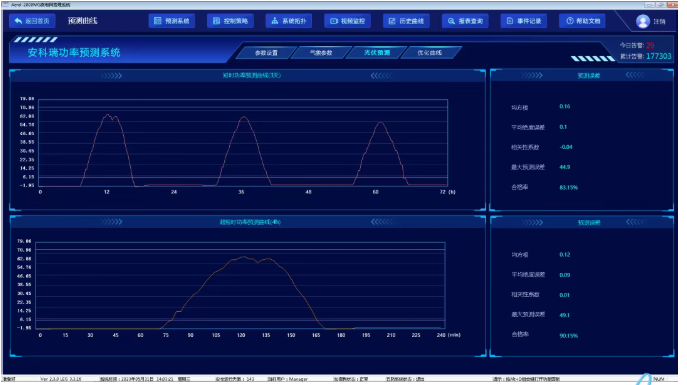
Task: Click value 0.12 in the lower error panel
Action: [x=565, y=254]
